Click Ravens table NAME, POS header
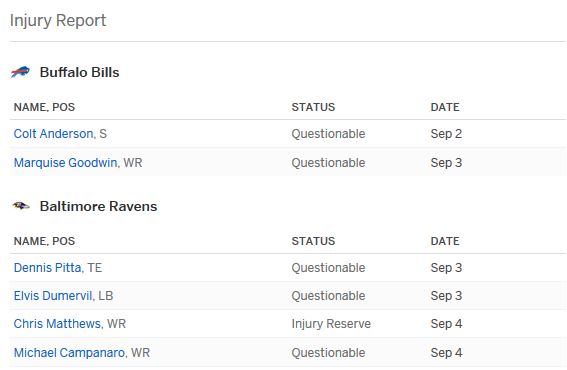The width and height of the screenshot is (567, 370). [x=44, y=241]
